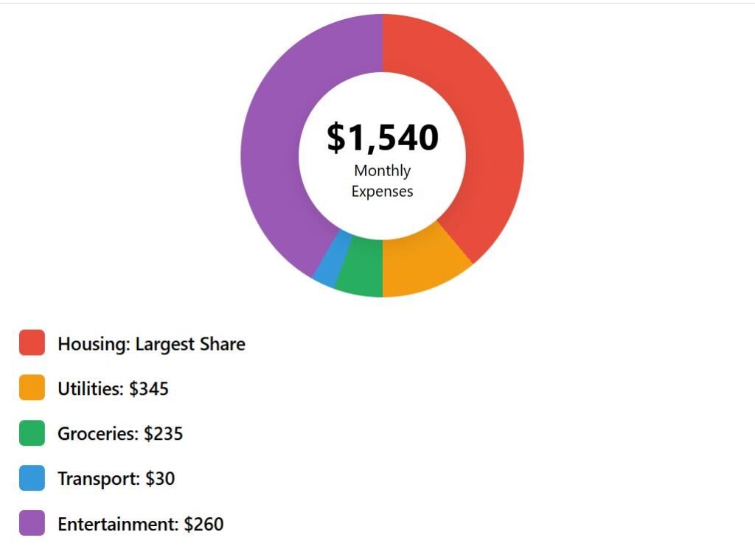
Task: Select the $345 amount in the legend
Action: (149, 389)
